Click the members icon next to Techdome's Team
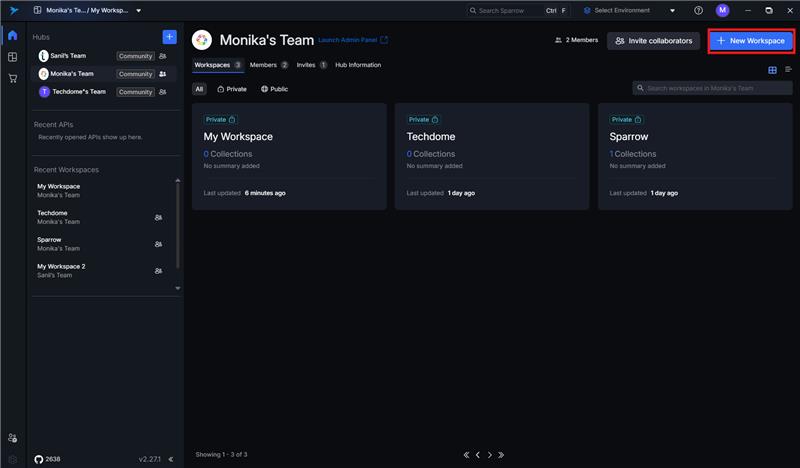This screenshot has width=800, height=468. click(163, 92)
